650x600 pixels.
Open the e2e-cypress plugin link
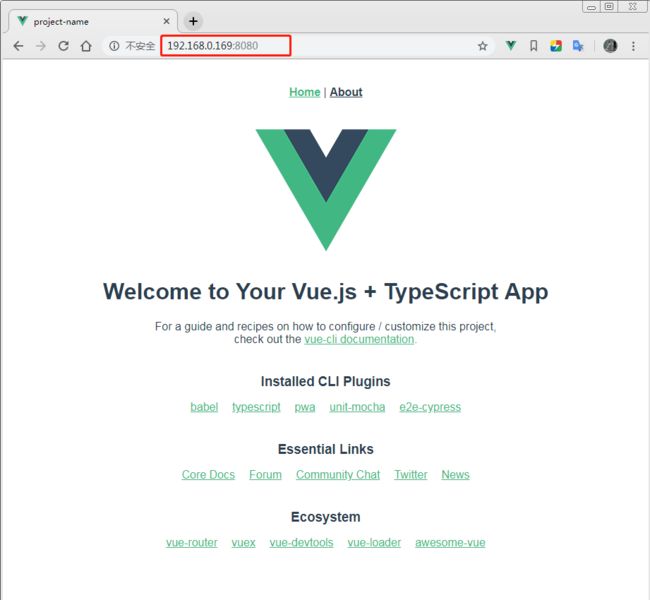point(430,407)
